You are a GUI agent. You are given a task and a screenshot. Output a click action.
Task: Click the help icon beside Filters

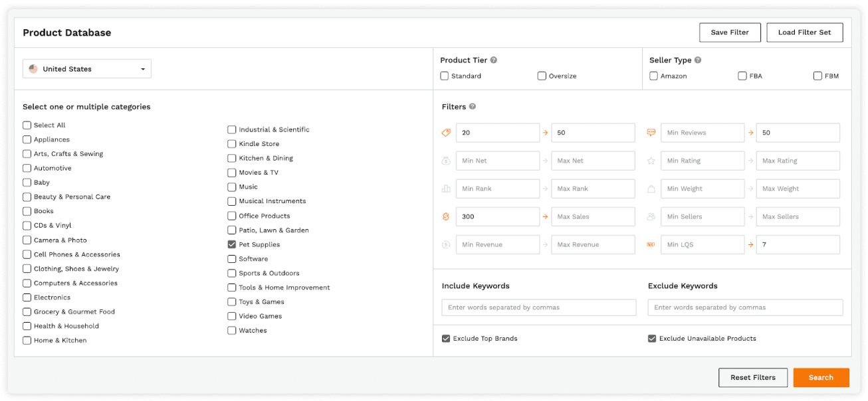(473, 107)
